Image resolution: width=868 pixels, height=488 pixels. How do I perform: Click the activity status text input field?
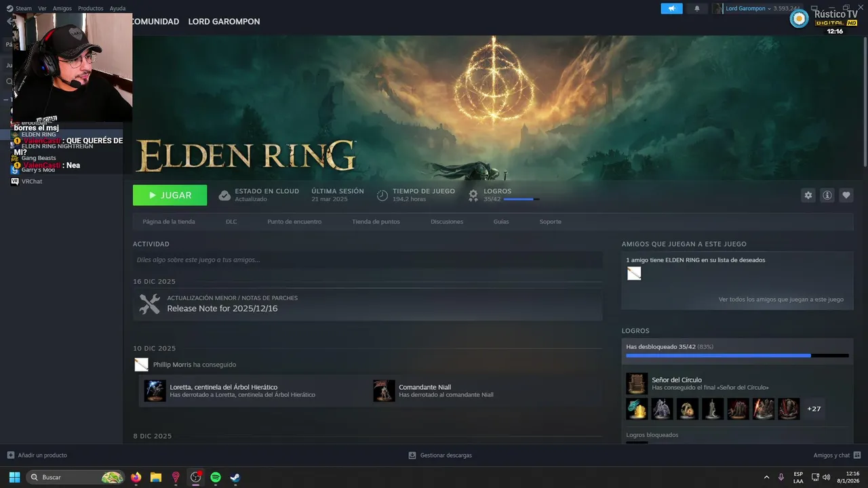tap(368, 260)
